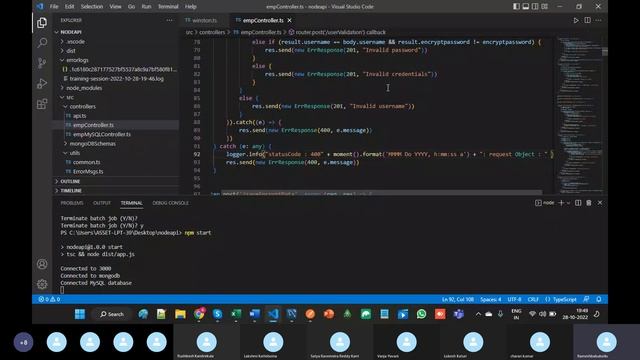
Task: Close the empController.ts editor tab
Action: [x=289, y=20]
